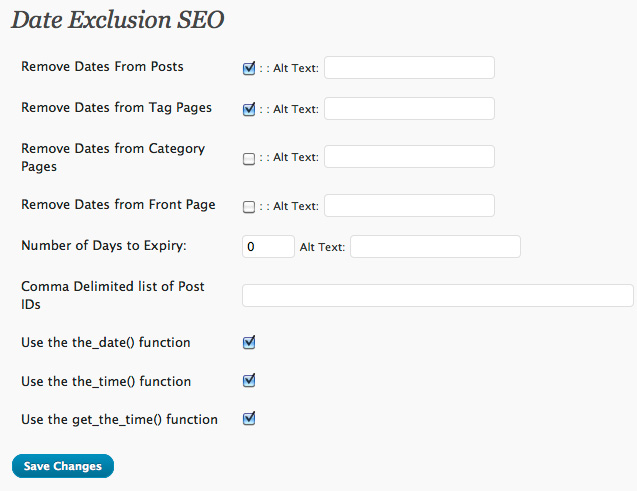The image size is (637, 491).
Task: Click the Date Exclusion SEO heading
Action: [117, 19]
